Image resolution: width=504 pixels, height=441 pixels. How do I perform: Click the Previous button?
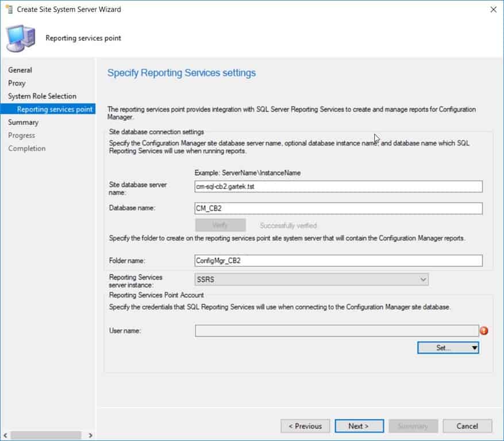tap(305, 425)
